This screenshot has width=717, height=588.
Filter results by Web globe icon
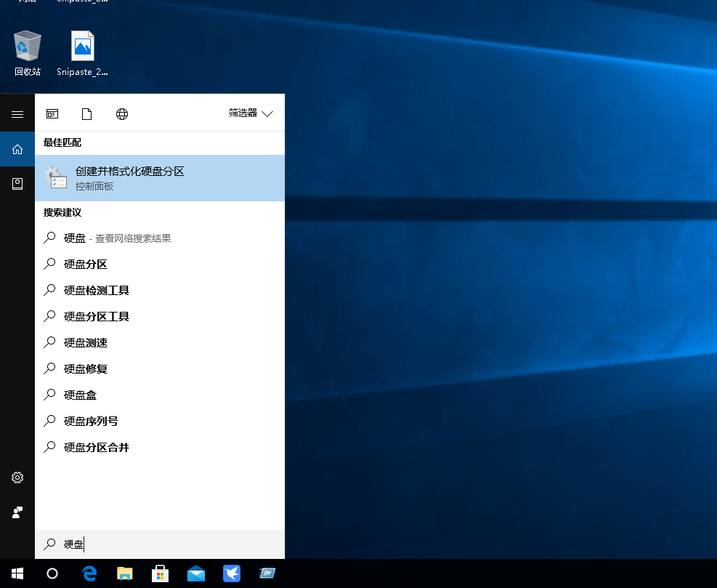[x=122, y=114]
